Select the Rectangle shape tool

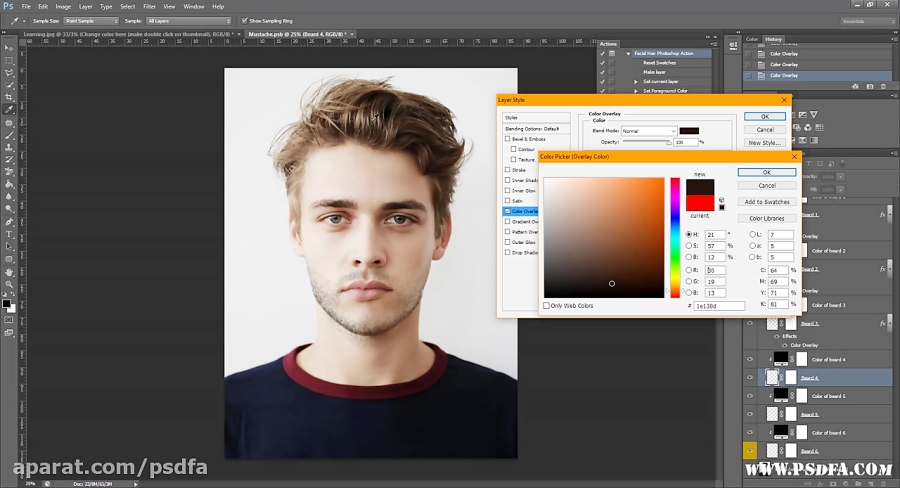9,259
